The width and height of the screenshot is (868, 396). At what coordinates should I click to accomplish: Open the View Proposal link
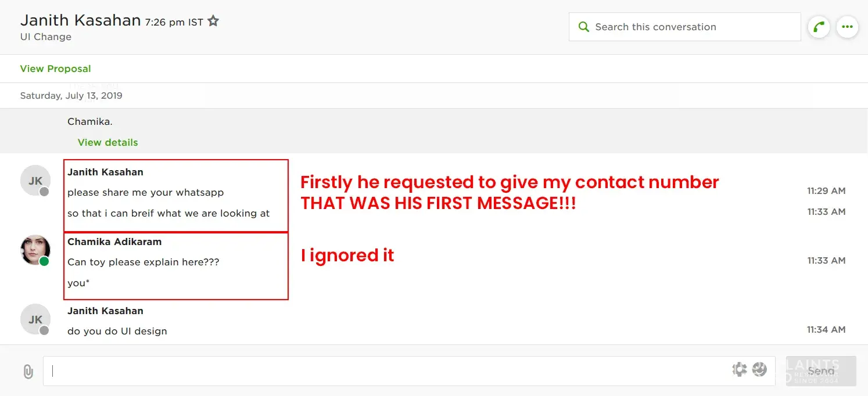[55, 69]
